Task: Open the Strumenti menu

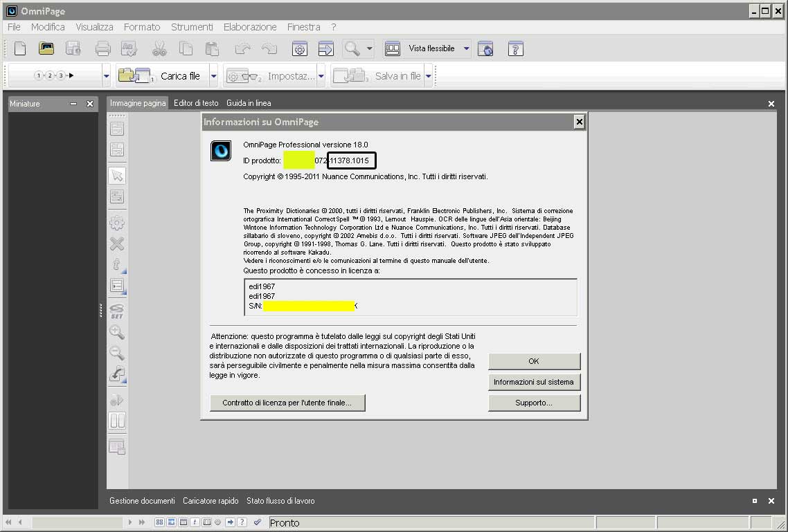Action: tap(192, 27)
